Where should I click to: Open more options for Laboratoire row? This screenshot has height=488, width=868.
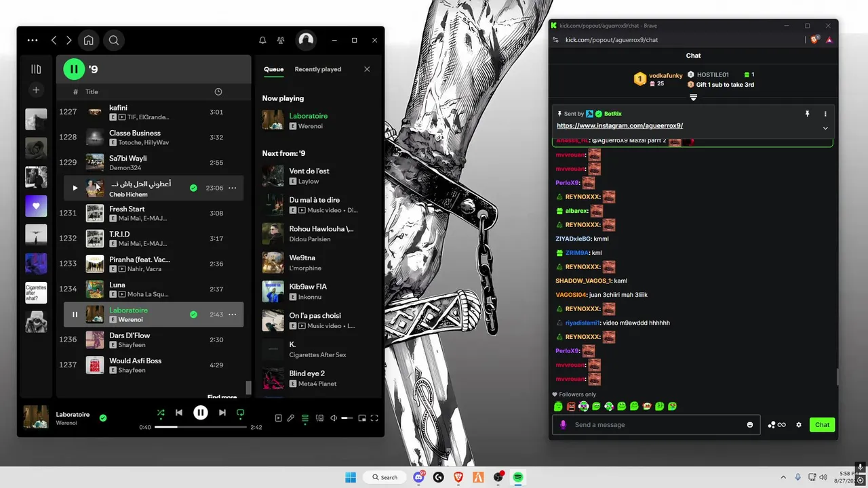pos(232,314)
